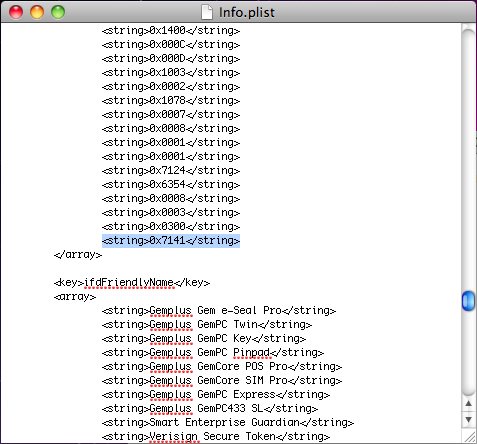Click the Gemplus GemPC Pinpad line

pyautogui.click(x=213, y=353)
